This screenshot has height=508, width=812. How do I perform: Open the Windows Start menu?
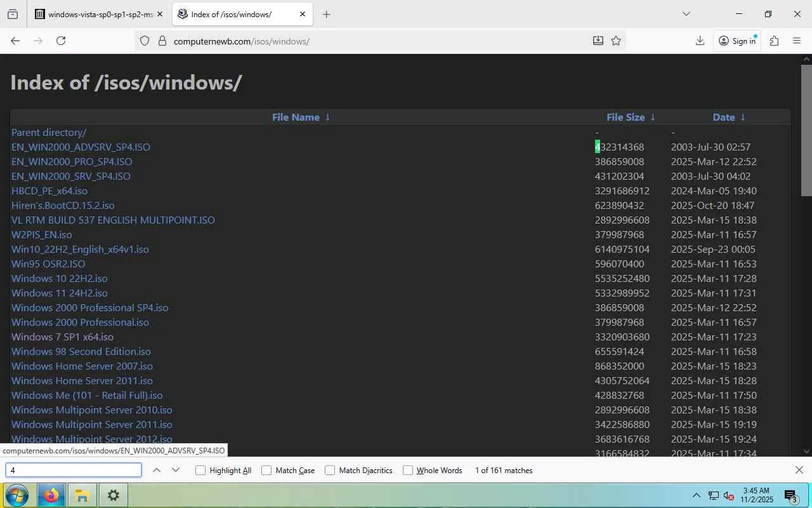[16, 495]
